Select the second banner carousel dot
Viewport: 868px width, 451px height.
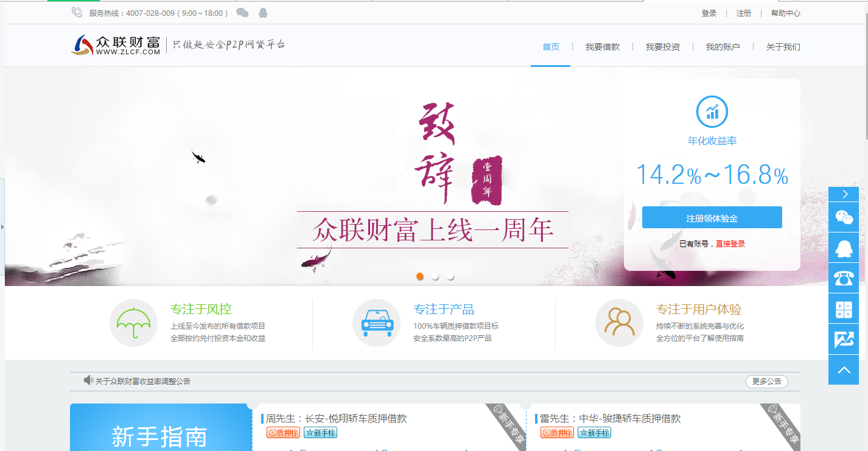tap(435, 276)
